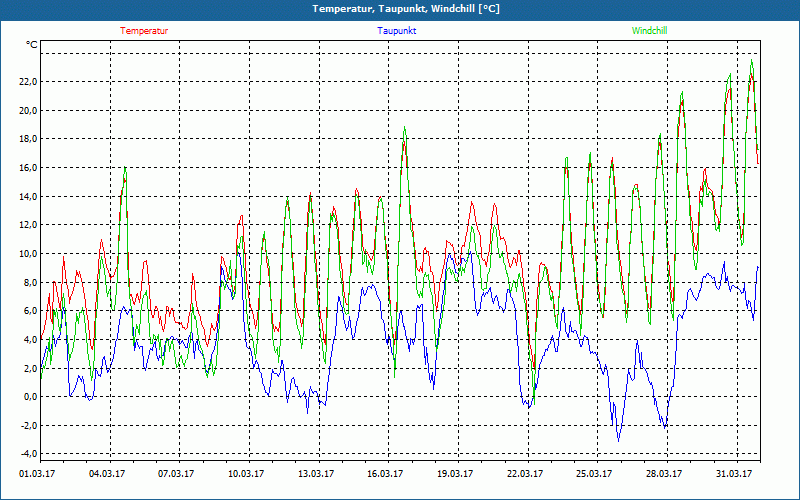Click the green Windchill legend label
This screenshot has width=800, height=500.
click(x=649, y=31)
